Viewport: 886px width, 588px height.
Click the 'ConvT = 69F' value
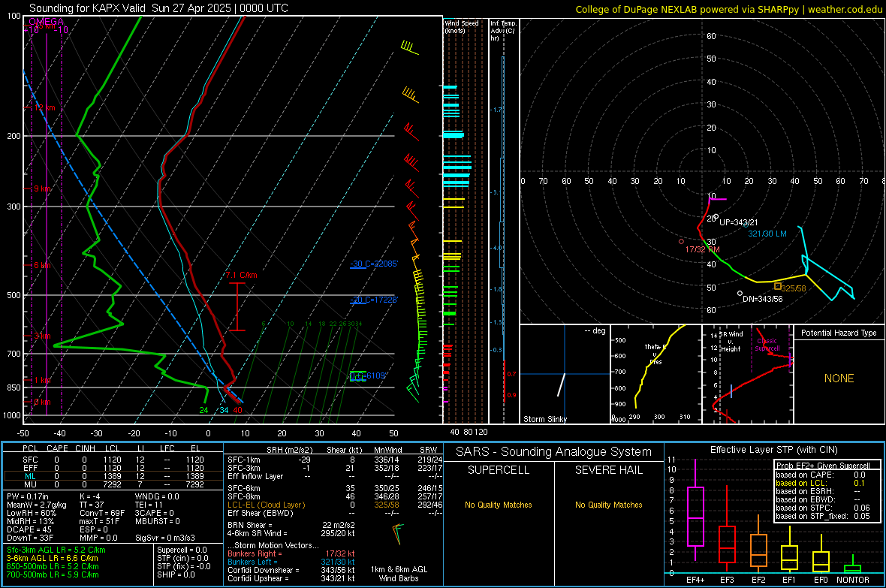point(101,513)
